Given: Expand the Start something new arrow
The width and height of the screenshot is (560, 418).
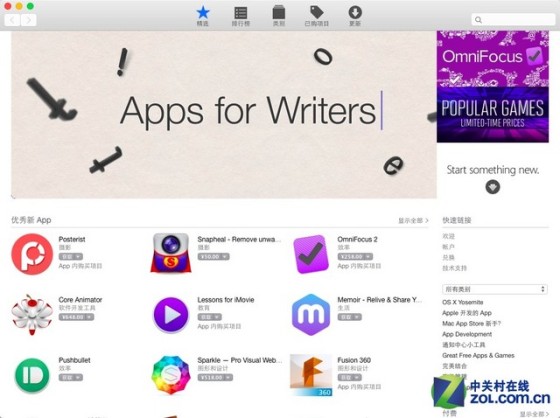Looking at the screenshot, I should point(492,187).
